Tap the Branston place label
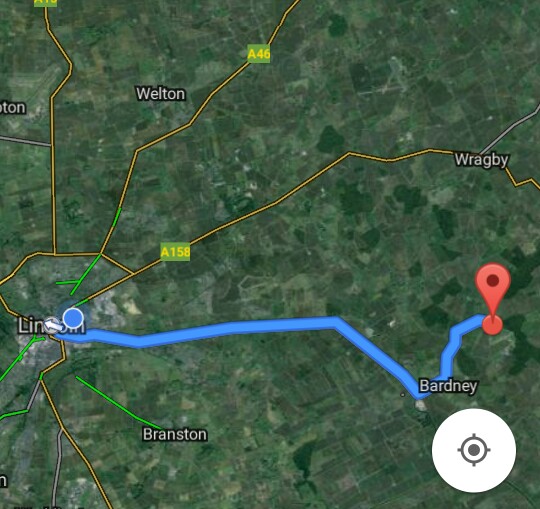540x509 pixels. point(175,435)
